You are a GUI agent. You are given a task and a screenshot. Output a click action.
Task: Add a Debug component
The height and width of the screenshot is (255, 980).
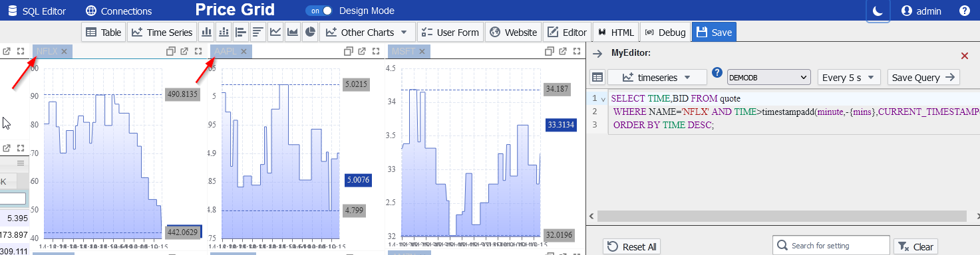click(x=665, y=32)
